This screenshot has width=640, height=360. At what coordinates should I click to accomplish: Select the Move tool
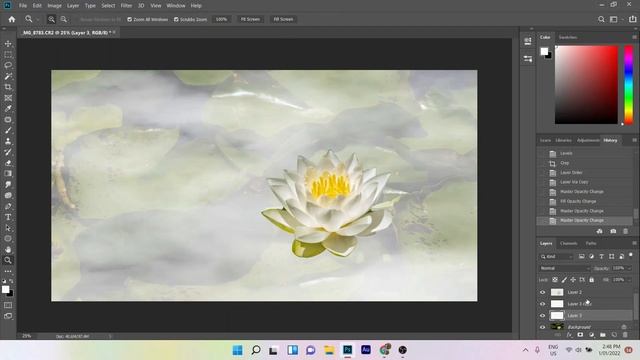8,44
